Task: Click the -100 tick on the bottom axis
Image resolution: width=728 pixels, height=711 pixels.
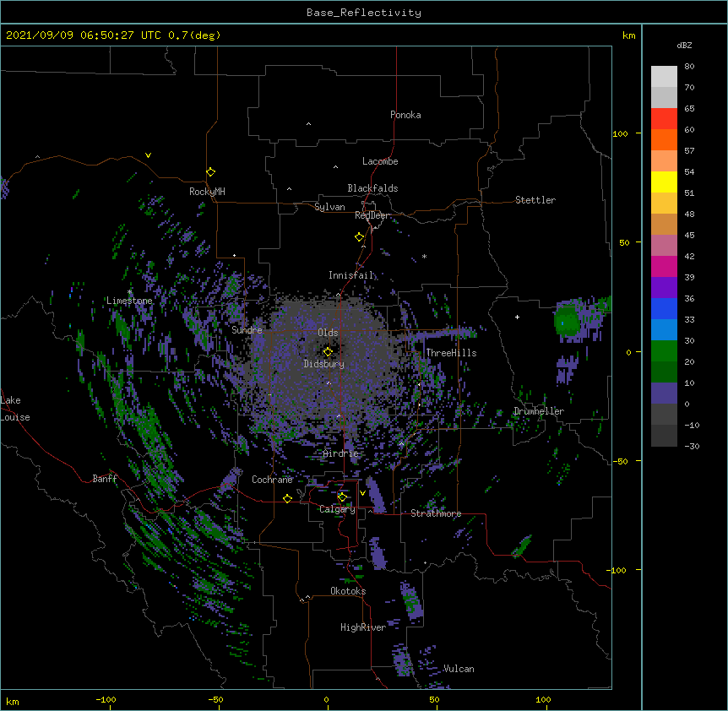Action: 106,699
